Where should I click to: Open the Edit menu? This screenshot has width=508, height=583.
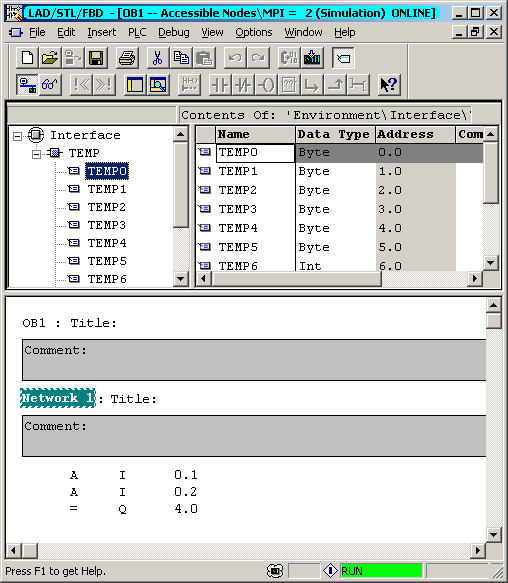click(66, 32)
